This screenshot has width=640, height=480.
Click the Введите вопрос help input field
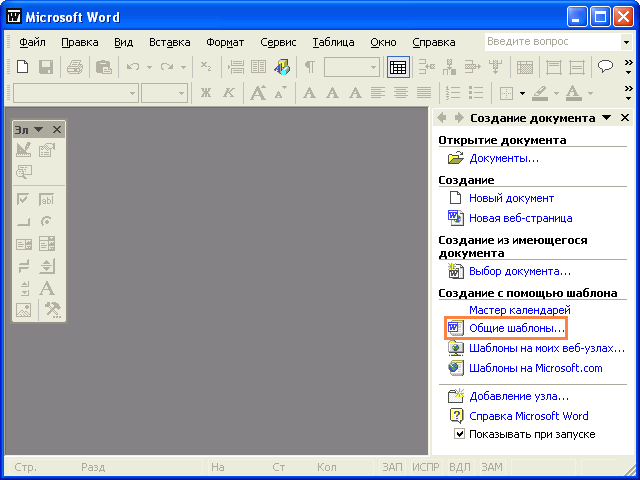tap(553, 42)
